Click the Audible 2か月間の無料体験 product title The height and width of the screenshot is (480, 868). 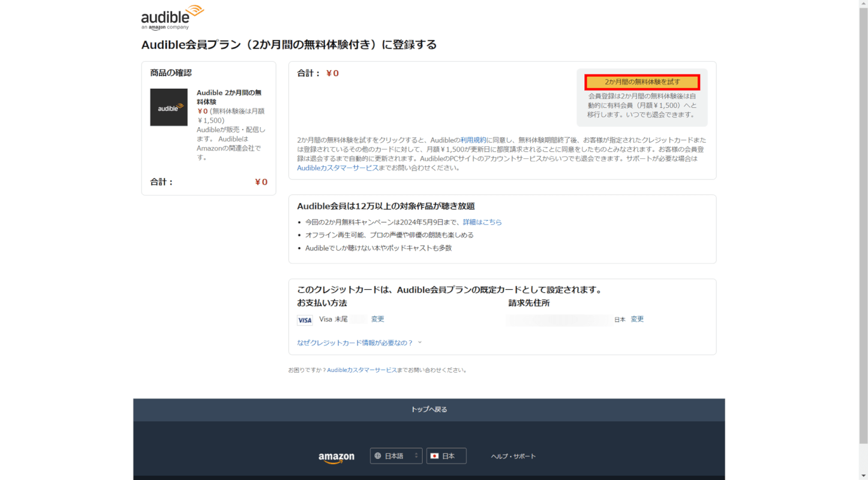tap(229, 97)
